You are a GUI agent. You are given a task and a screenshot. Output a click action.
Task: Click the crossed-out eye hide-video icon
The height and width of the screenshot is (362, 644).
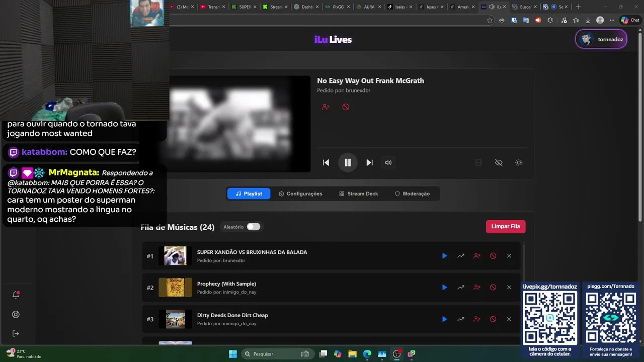(499, 162)
